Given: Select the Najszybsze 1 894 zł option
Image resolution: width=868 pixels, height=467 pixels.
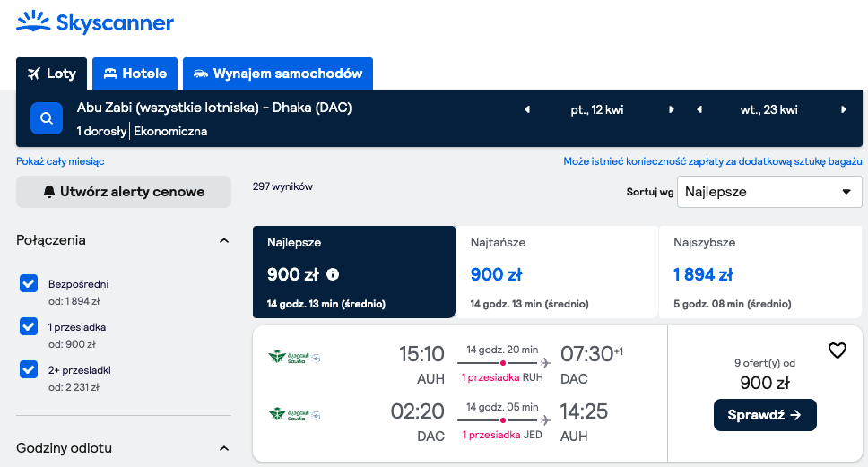Looking at the screenshot, I should tap(760, 272).
